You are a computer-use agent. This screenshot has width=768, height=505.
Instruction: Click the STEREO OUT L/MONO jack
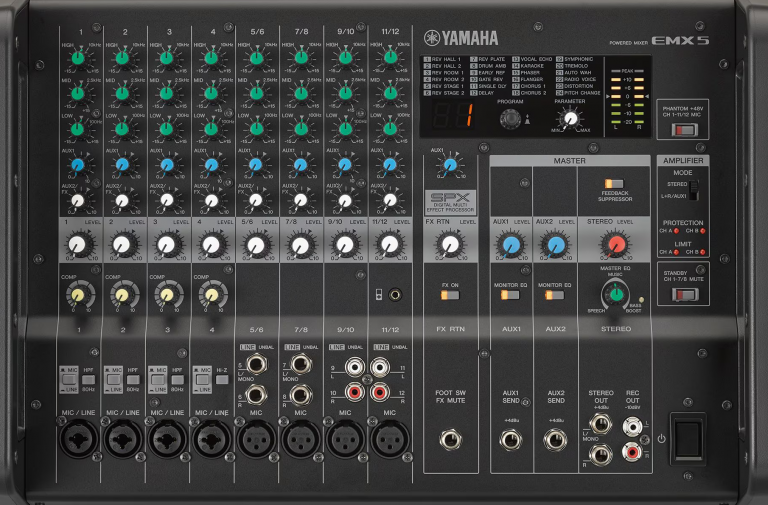601,424
